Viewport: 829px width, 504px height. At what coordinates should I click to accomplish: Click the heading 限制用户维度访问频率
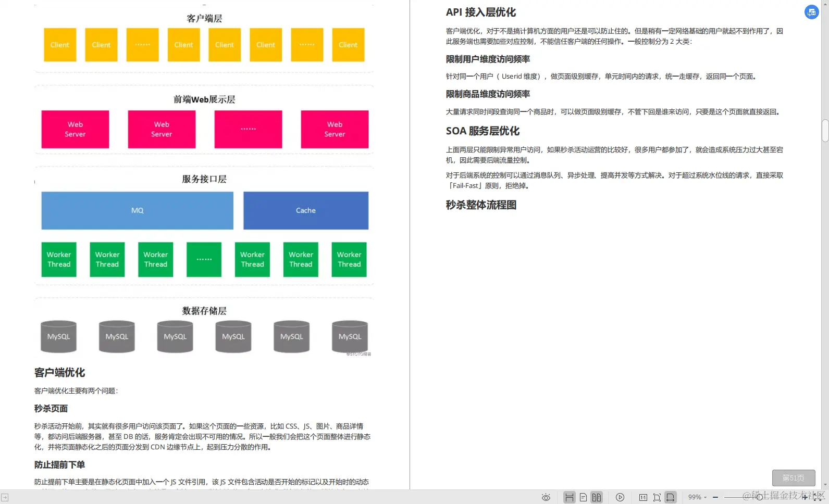click(488, 59)
